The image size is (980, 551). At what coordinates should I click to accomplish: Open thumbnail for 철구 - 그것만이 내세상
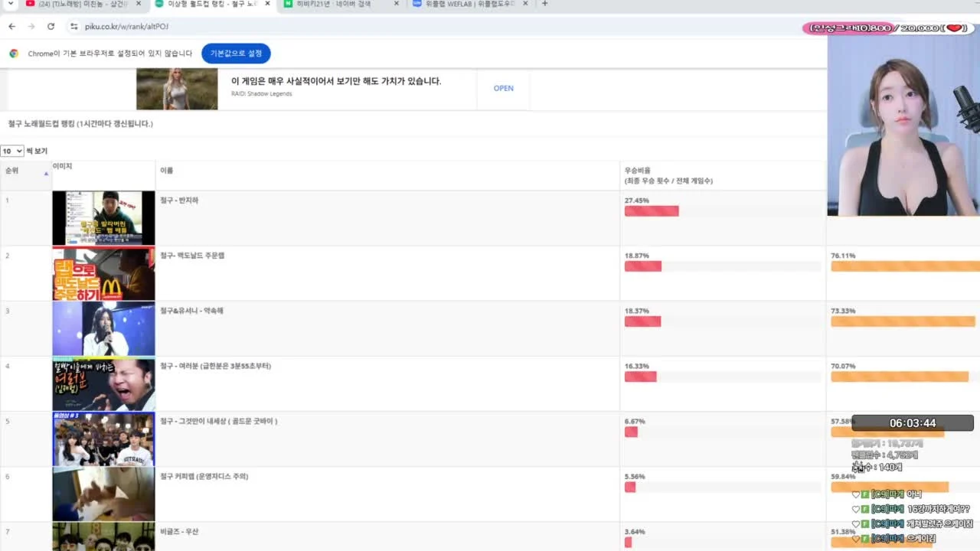point(103,439)
